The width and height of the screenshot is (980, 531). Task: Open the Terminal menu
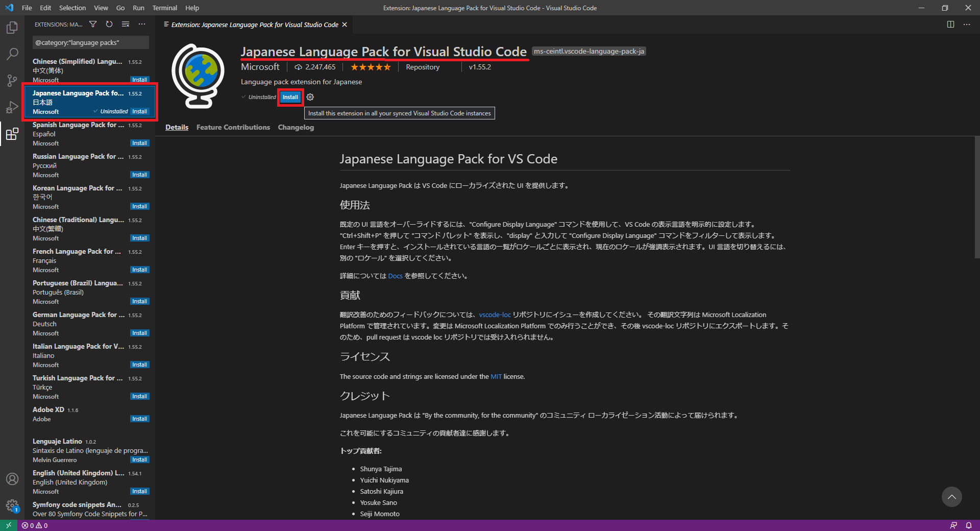click(x=165, y=8)
